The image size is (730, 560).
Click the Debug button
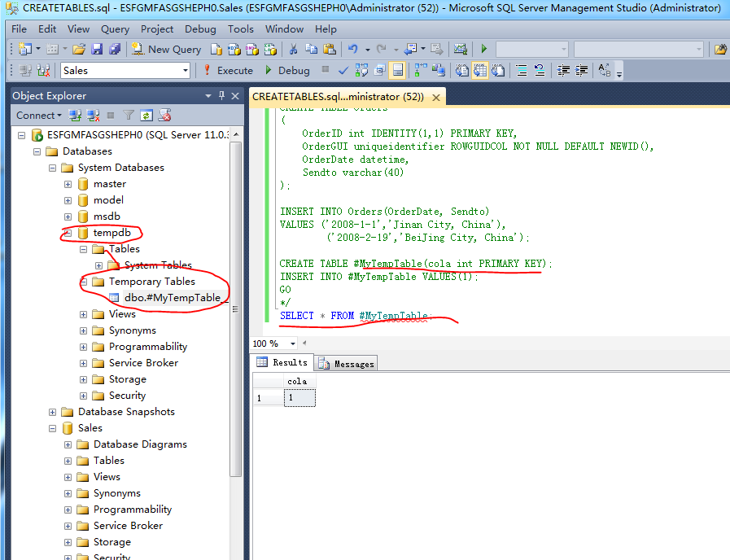click(287, 71)
